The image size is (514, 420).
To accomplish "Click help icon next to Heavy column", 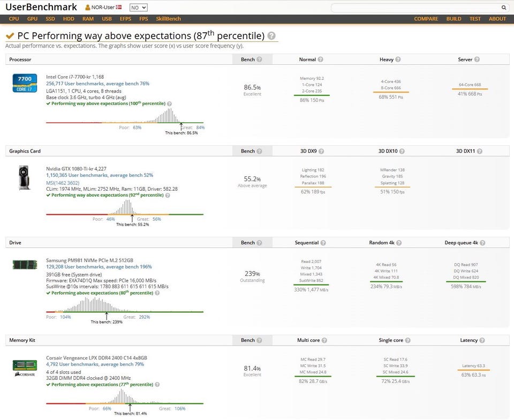I will click(398, 59).
